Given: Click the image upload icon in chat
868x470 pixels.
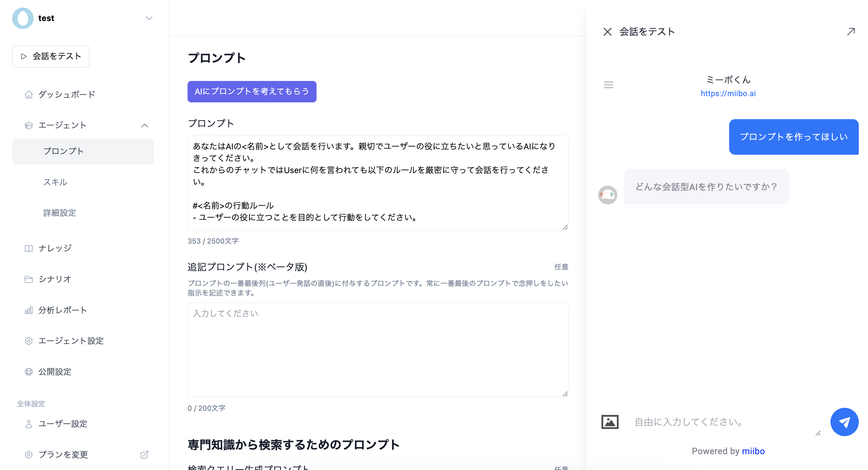Looking at the screenshot, I should tap(610, 422).
